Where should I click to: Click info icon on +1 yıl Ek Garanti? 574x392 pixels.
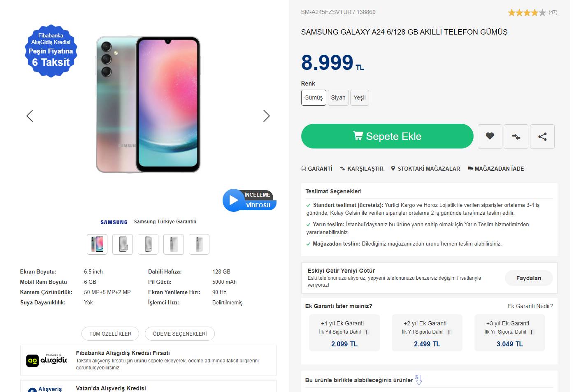pyautogui.click(x=366, y=332)
